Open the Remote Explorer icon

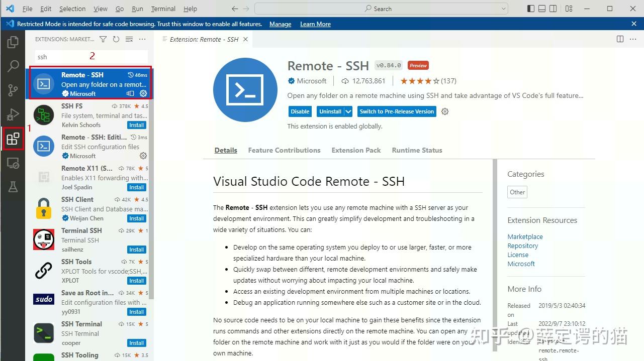pyautogui.click(x=13, y=163)
